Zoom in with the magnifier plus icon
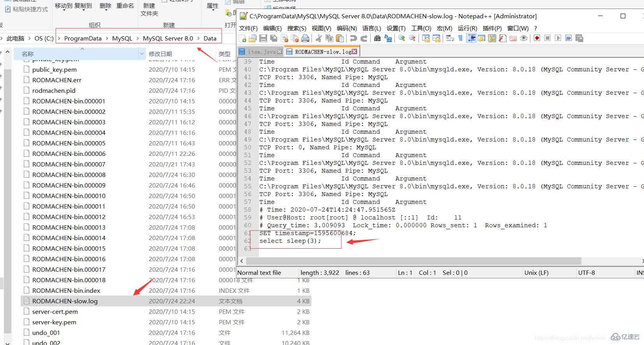Viewport: 644px width, 345px height. click(x=401, y=38)
